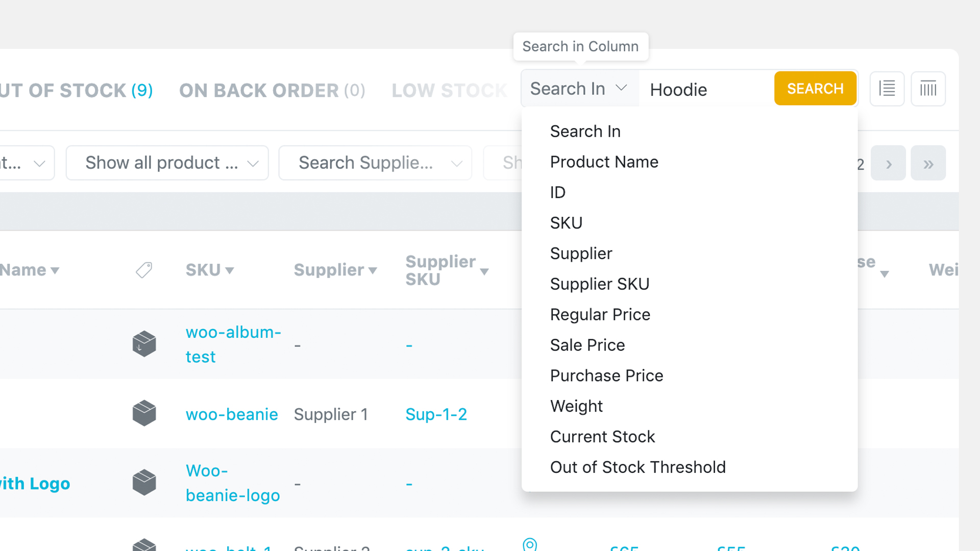This screenshot has height=551, width=980.
Task: Click the Sup-1-2 supplier SKU link
Action: pos(437,413)
